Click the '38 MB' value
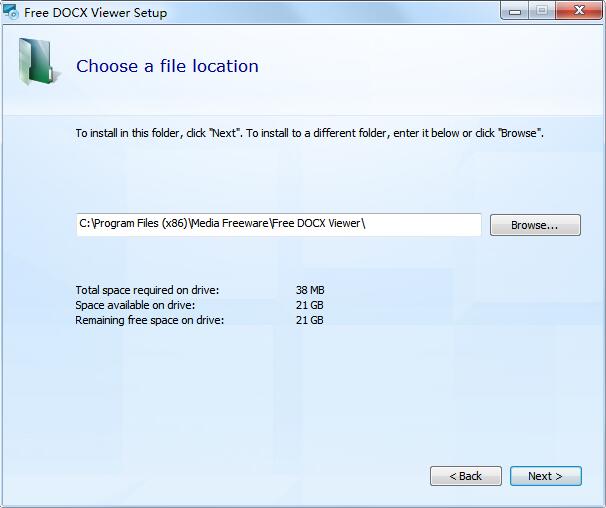The image size is (606, 508). (310, 290)
